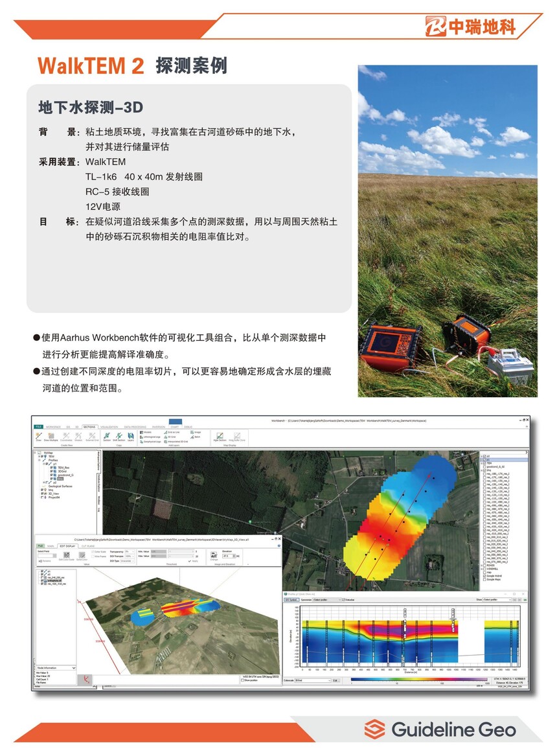Screen dimensions: 557x756
Task: Toggle the Project94 checkbox
Action: pyautogui.click(x=42, y=497)
